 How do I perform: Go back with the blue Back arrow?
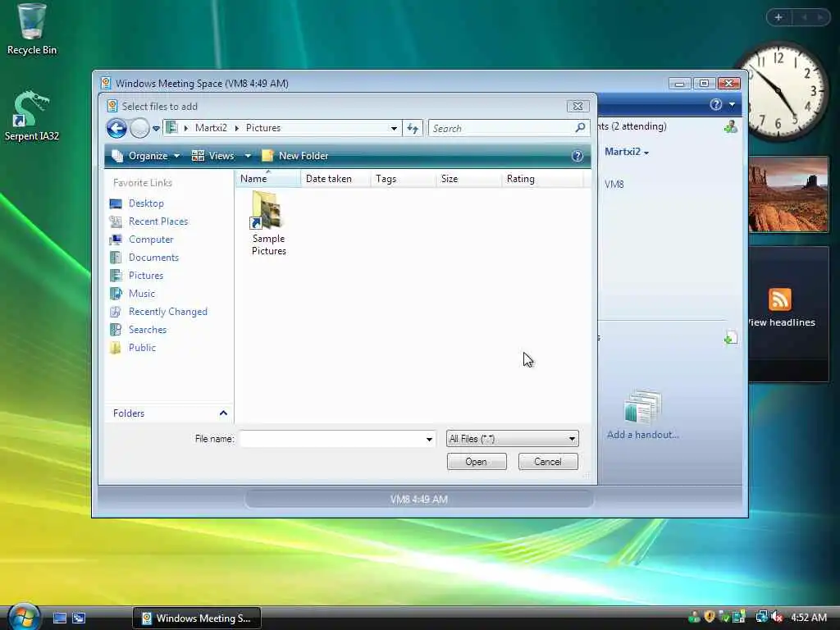116,128
